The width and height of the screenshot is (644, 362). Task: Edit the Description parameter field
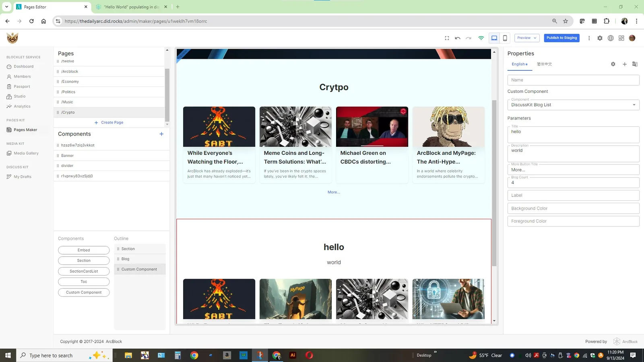(x=573, y=154)
